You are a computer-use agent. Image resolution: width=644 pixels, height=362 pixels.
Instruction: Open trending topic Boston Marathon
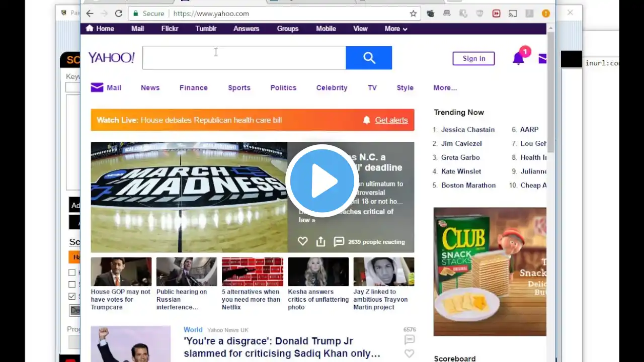pyautogui.click(x=468, y=185)
